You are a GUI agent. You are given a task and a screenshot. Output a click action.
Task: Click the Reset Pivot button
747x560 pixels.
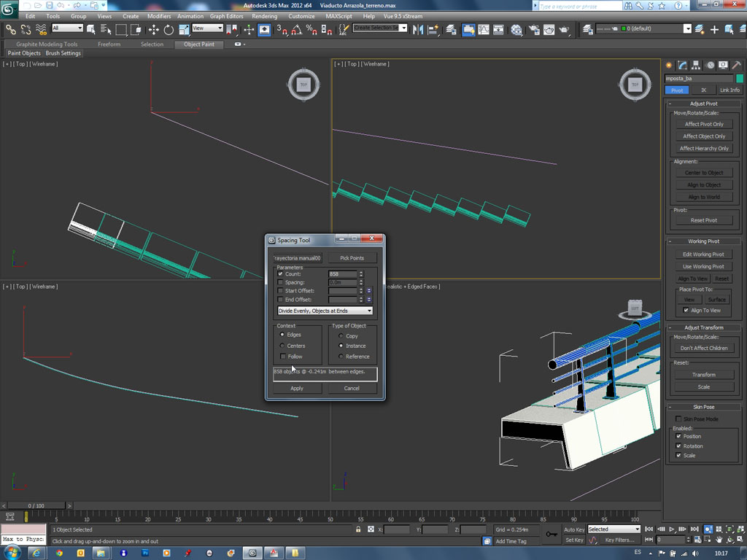point(704,220)
